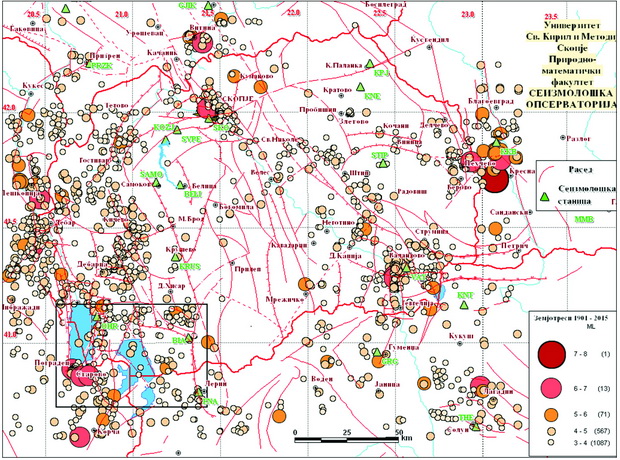Click the KKB station triangle near Кресна
This screenshot has height=460, width=620.
[496, 143]
